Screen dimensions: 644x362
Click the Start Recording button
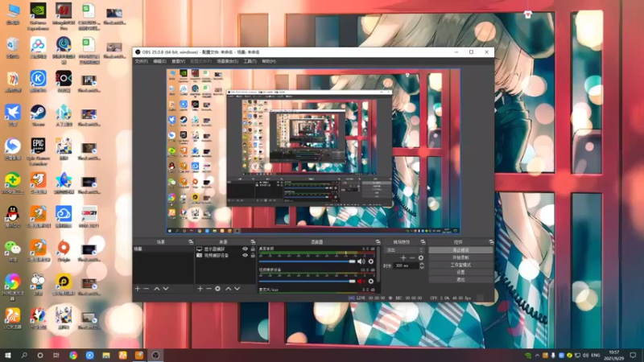pos(460,257)
